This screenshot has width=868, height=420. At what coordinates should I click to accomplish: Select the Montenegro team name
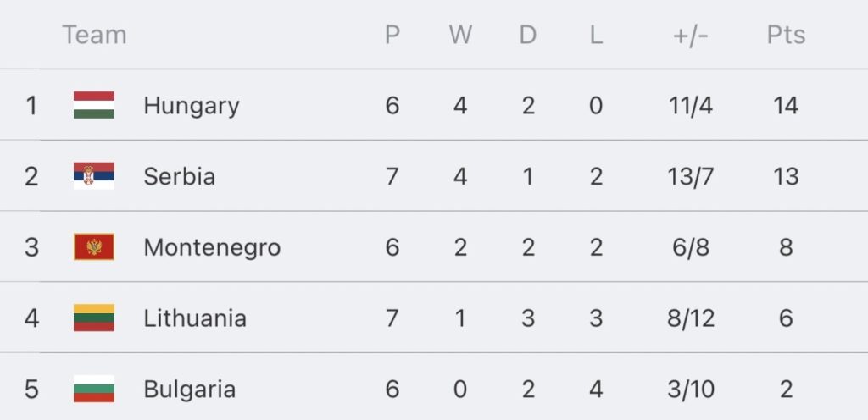tap(212, 247)
